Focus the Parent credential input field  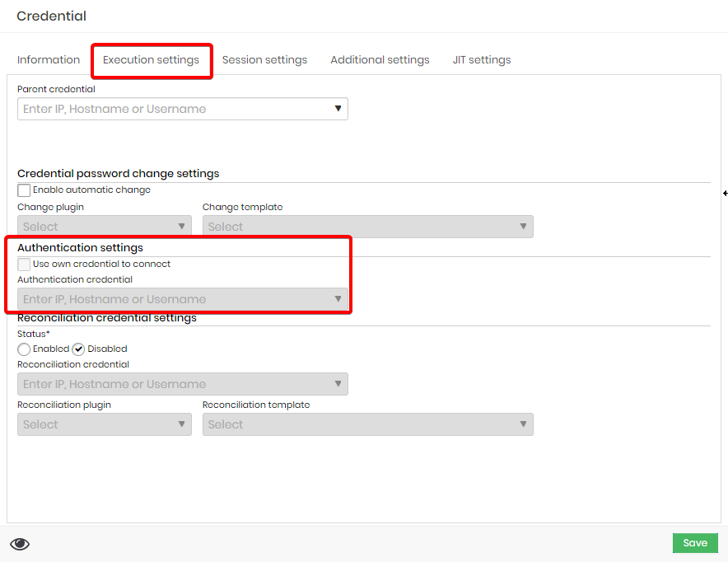183,109
